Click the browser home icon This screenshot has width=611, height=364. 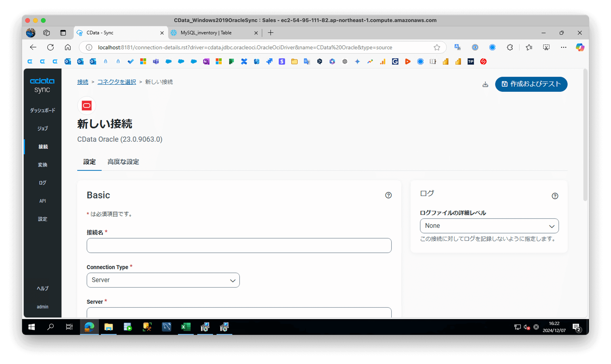click(x=68, y=47)
